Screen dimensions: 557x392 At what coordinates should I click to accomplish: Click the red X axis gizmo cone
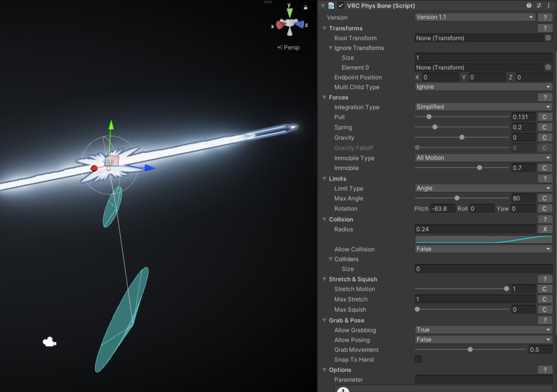(281, 25)
